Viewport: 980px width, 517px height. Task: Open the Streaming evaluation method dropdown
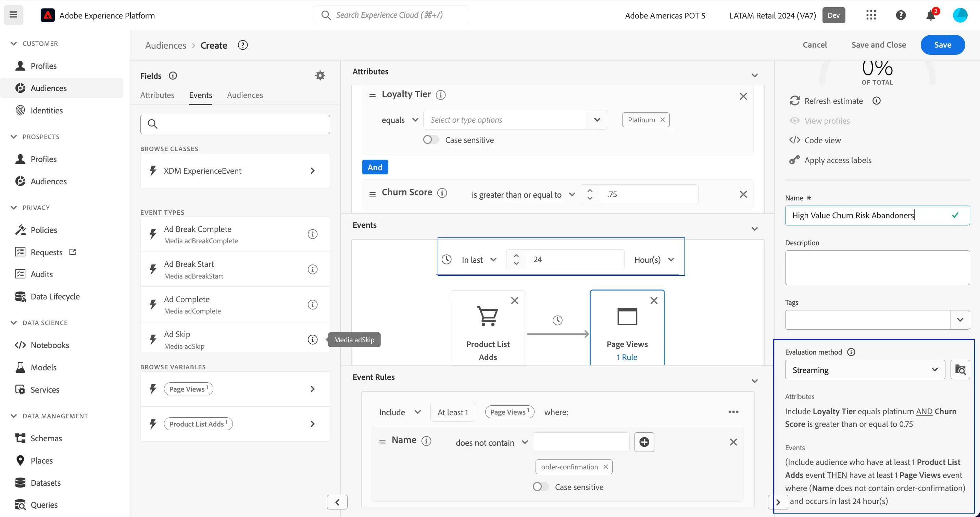(x=865, y=370)
